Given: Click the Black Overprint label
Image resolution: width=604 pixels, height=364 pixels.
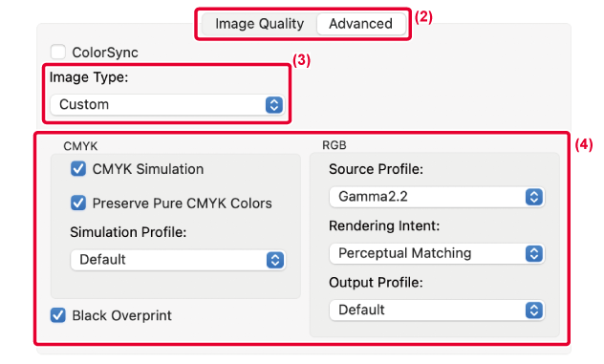Looking at the screenshot, I should pos(121,315).
